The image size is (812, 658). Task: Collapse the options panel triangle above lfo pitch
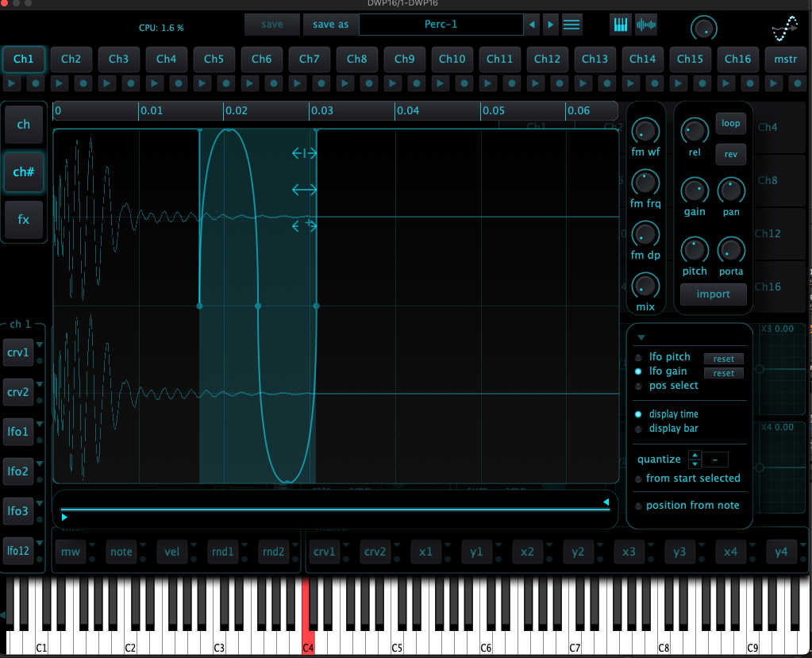tap(641, 337)
